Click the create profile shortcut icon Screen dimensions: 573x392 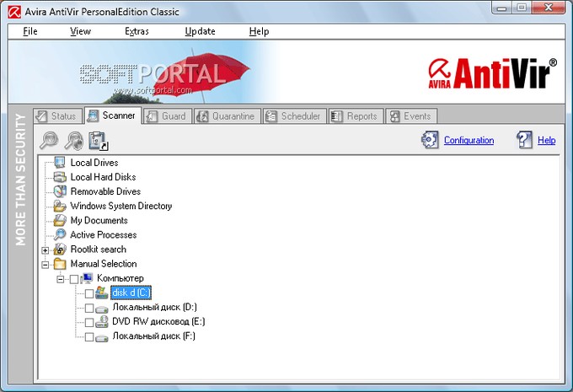99,141
